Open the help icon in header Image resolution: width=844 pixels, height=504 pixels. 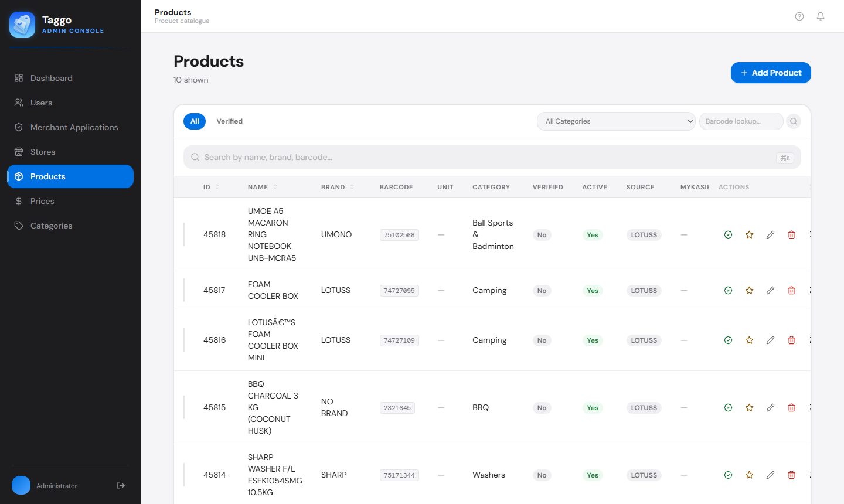pyautogui.click(x=799, y=16)
